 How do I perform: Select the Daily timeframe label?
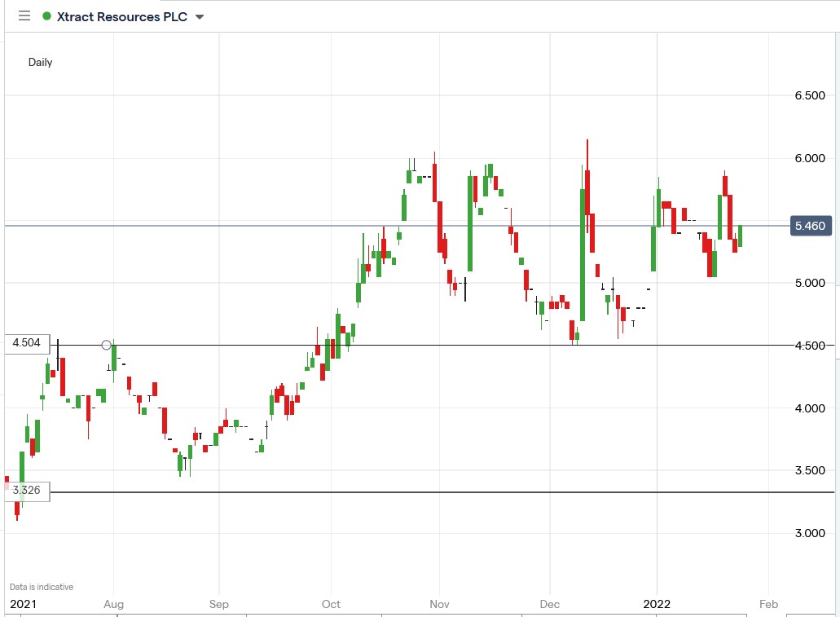pyautogui.click(x=40, y=62)
